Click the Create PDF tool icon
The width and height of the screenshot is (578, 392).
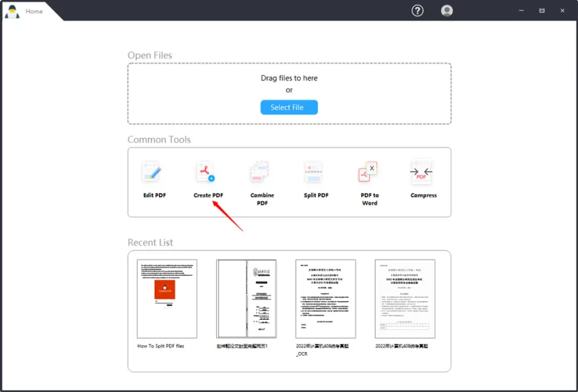tap(206, 172)
